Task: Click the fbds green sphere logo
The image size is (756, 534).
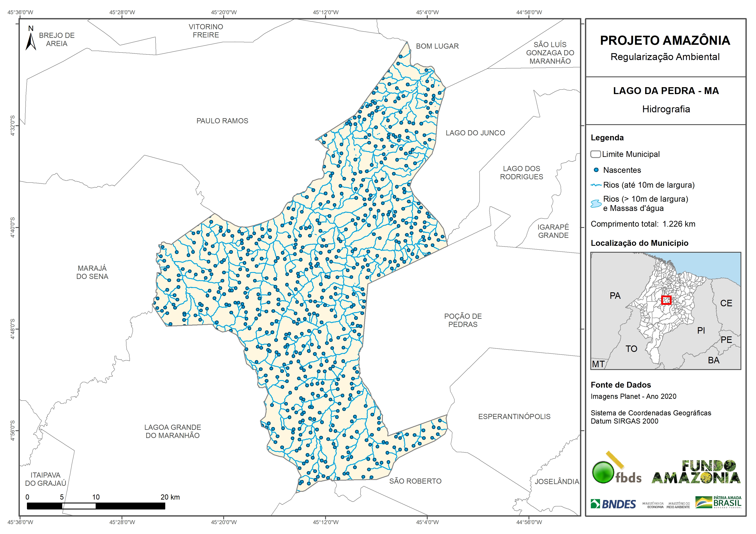Action: pyautogui.click(x=603, y=472)
